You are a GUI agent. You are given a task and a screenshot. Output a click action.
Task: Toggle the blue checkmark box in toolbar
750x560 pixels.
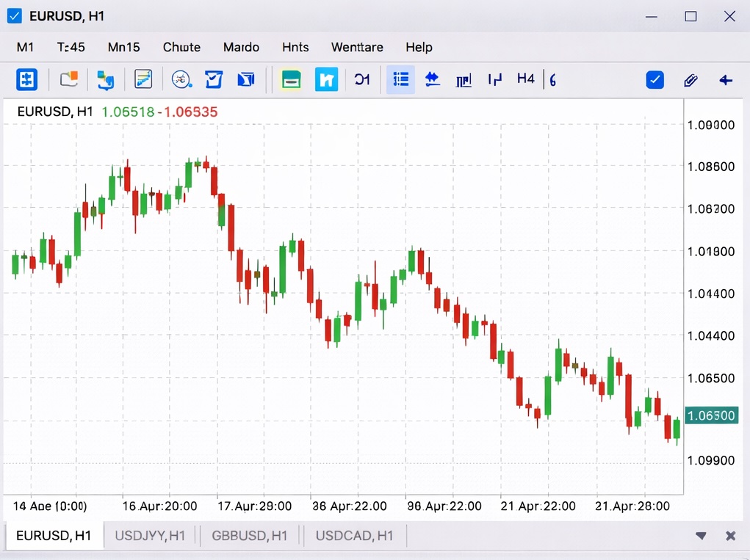click(x=655, y=80)
